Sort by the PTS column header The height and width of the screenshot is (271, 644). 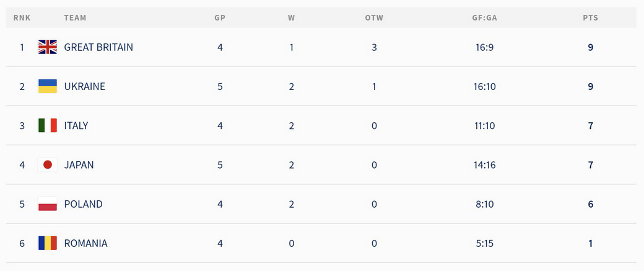[590, 18]
